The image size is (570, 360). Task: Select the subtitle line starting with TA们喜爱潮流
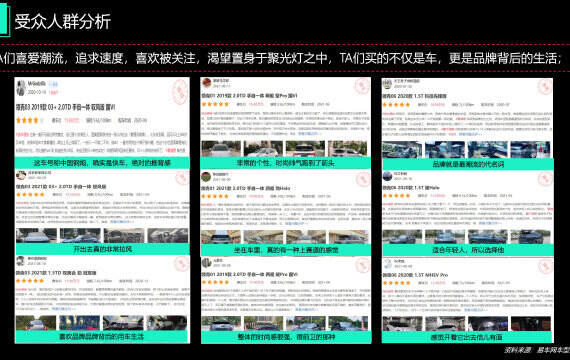281,58
